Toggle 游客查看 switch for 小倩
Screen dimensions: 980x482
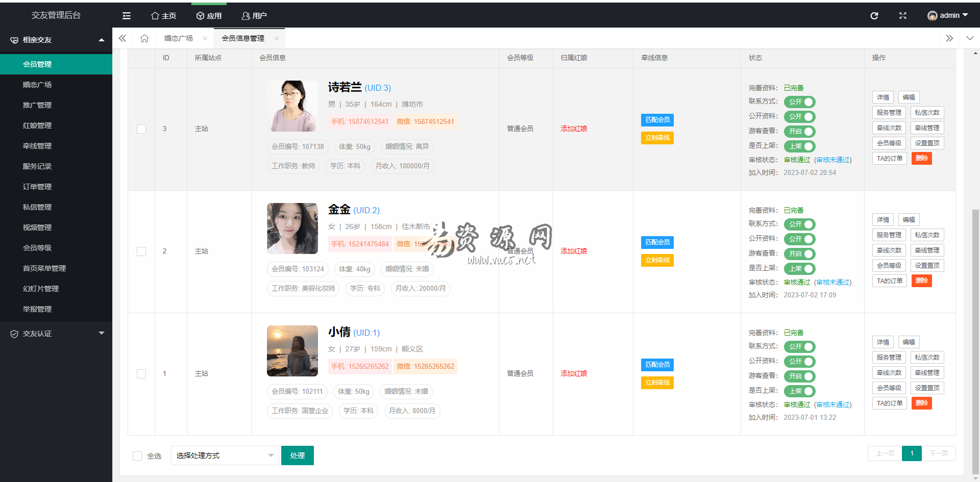[799, 376]
